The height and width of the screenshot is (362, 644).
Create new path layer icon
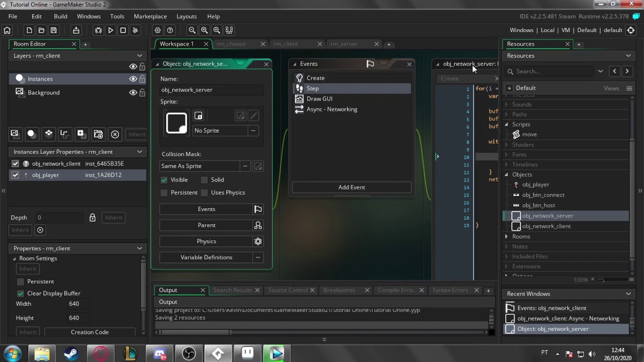pyautogui.click(x=64, y=134)
